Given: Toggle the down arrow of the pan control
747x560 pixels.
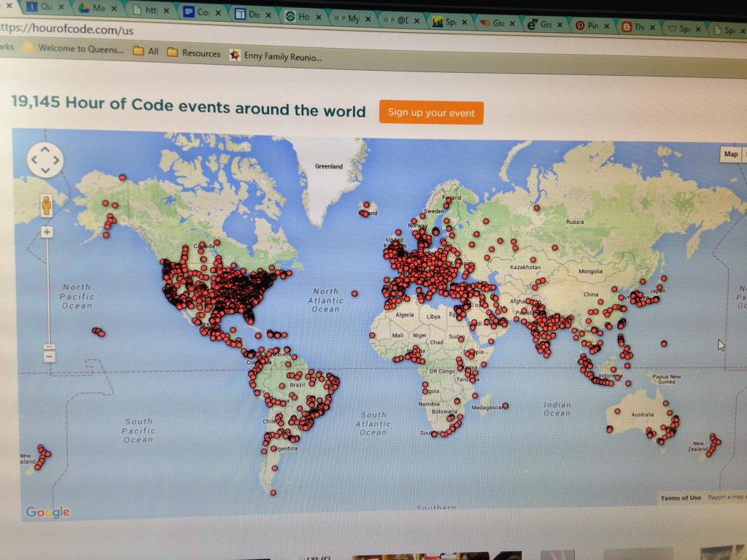Looking at the screenshot, I should (45, 171).
